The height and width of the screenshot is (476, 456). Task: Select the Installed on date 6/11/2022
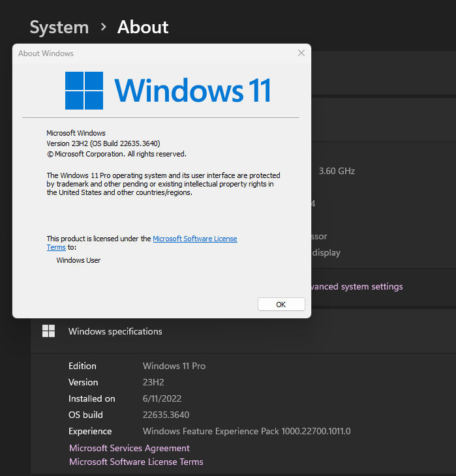[x=162, y=398]
